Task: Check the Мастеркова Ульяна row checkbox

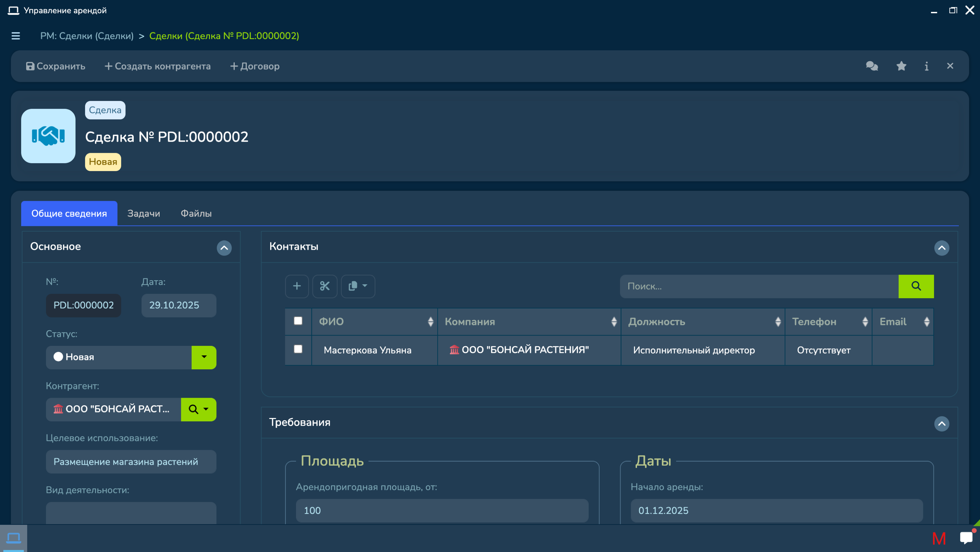Action: click(298, 349)
